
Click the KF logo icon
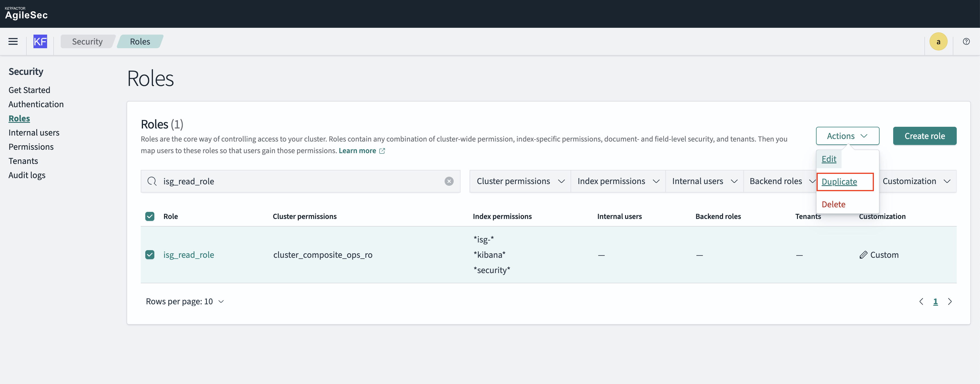[40, 41]
